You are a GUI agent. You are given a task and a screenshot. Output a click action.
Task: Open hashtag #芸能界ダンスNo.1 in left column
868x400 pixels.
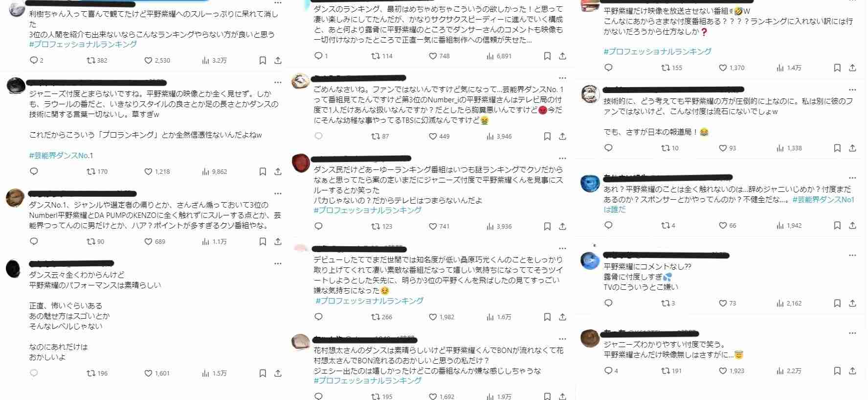(x=61, y=156)
